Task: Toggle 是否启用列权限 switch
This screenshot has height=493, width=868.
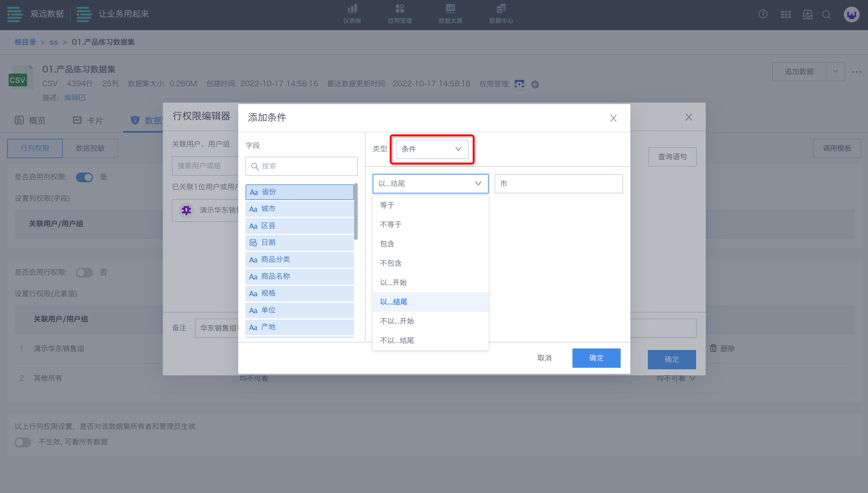Action: [84, 177]
